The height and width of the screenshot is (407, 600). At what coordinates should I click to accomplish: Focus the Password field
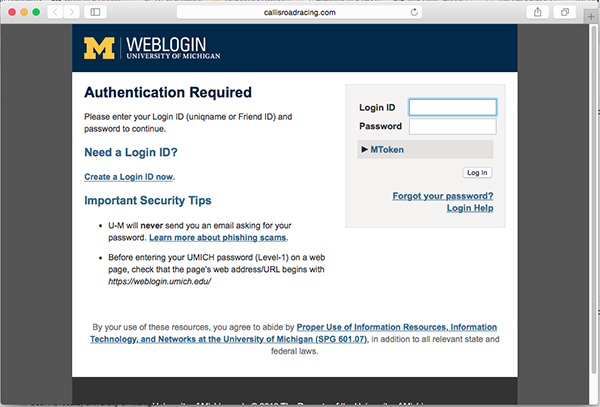point(453,126)
